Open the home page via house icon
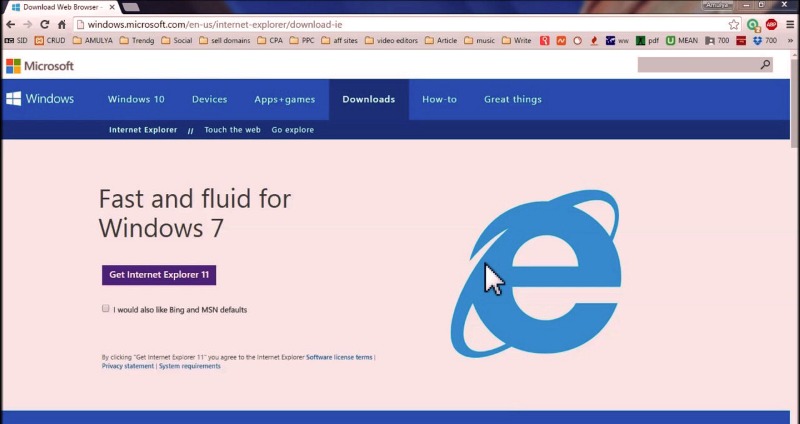The height and width of the screenshot is (424, 800). (62, 24)
